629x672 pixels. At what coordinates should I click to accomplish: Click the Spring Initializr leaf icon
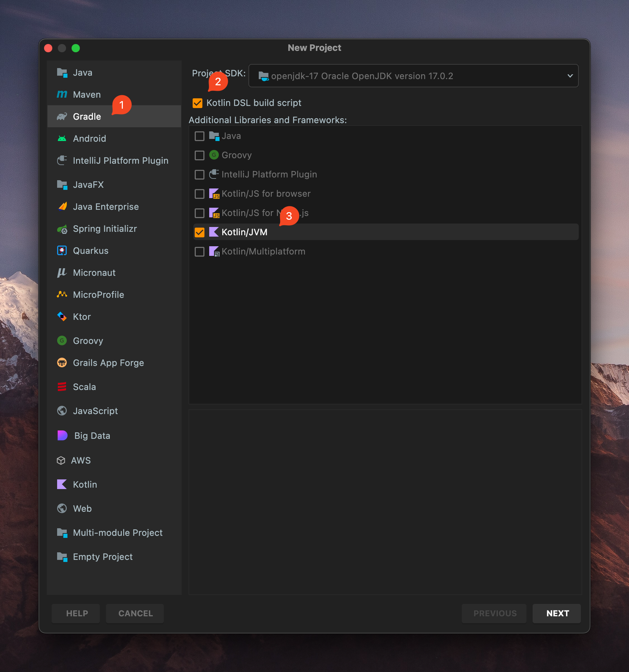(62, 229)
